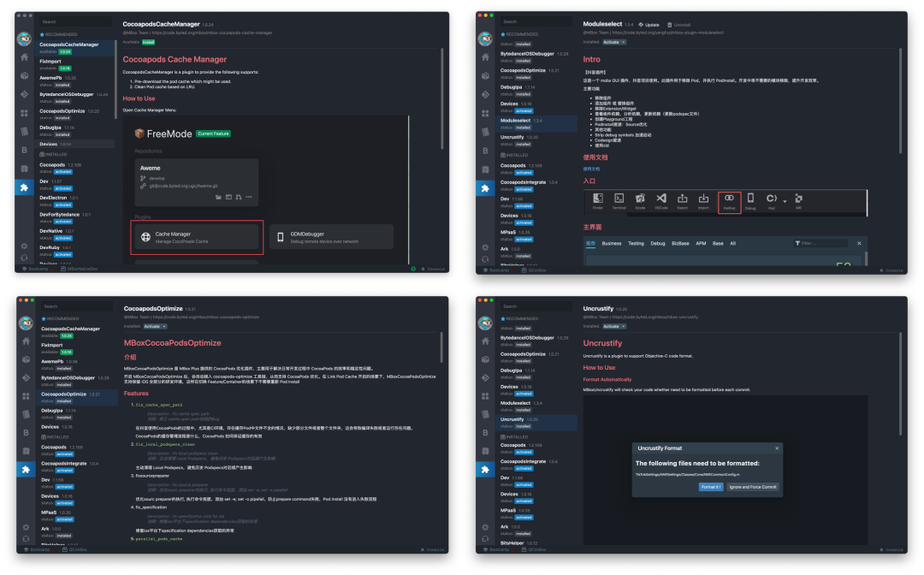The height and width of the screenshot is (575, 924).
Task: Switch to the Testing tab
Action: (x=636, y=243)
